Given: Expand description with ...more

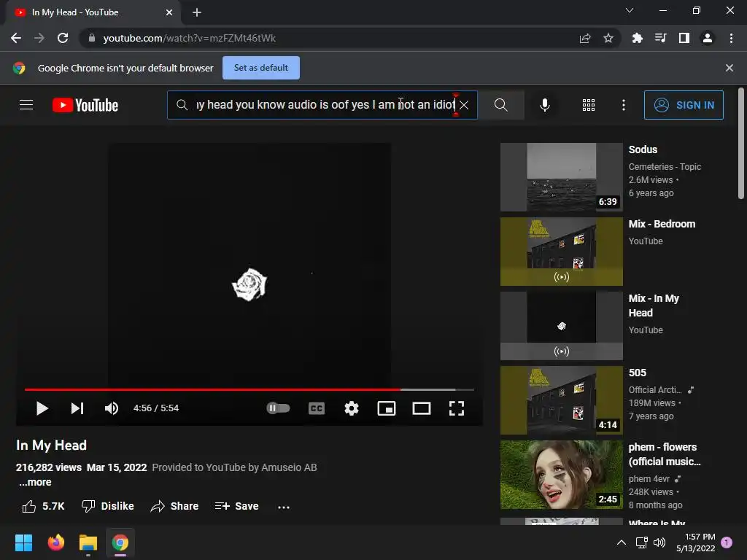Looking at the screenshot, I should pos(35,482).
